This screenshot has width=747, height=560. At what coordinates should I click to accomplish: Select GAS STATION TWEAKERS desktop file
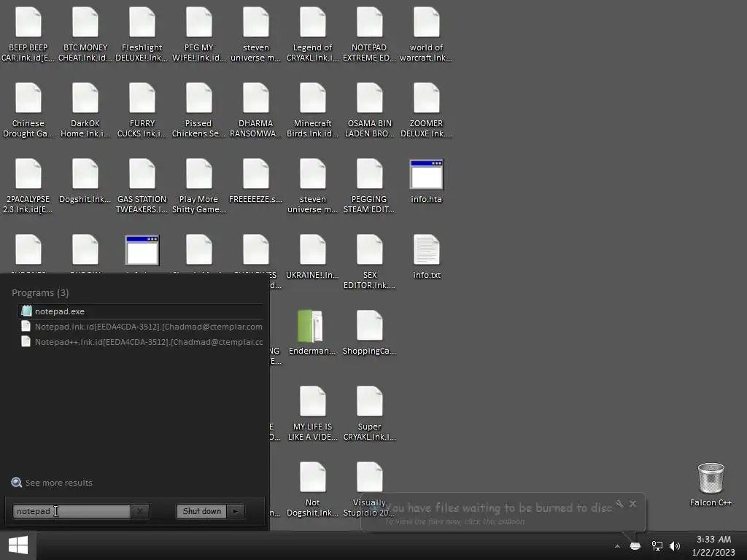tap(142, 186)
